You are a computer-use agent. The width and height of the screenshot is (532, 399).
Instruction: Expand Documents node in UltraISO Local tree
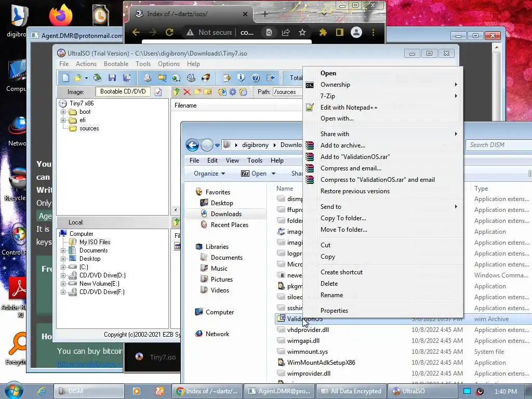pos(63,250)
